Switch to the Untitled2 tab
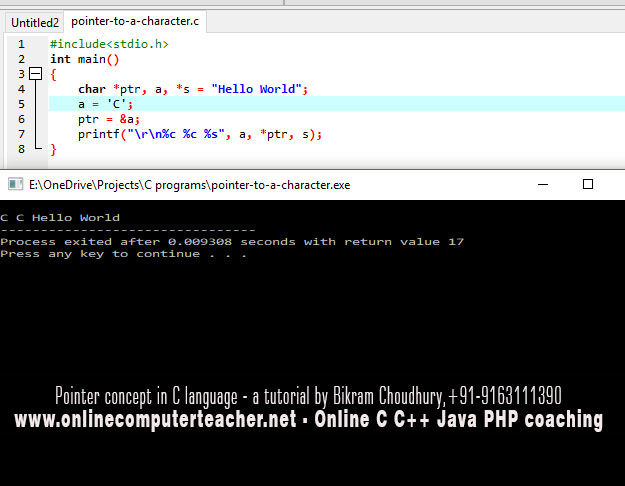This screenshot has width=625, height=486. point(35,21)
